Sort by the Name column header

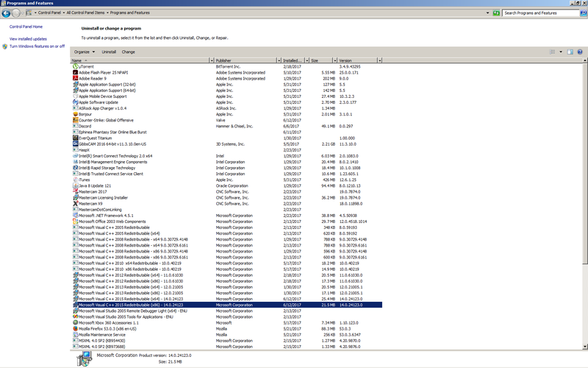point(140,60)
